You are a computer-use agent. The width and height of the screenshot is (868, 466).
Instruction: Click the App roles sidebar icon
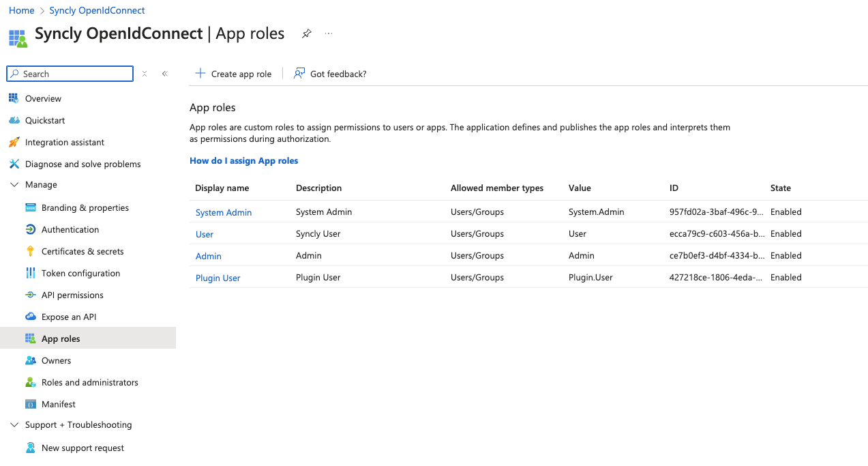30,338
